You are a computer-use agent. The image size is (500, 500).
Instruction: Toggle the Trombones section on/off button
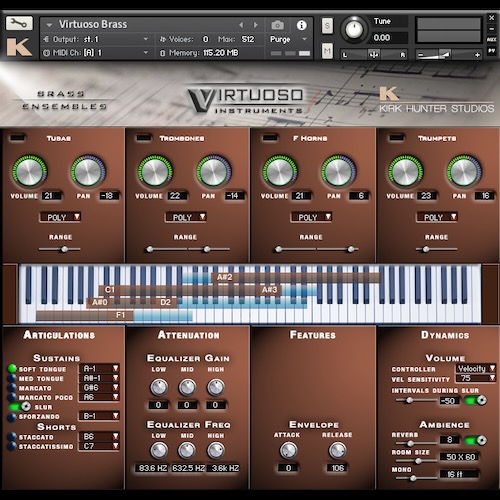pyautogui.click(x=144, y=137)
